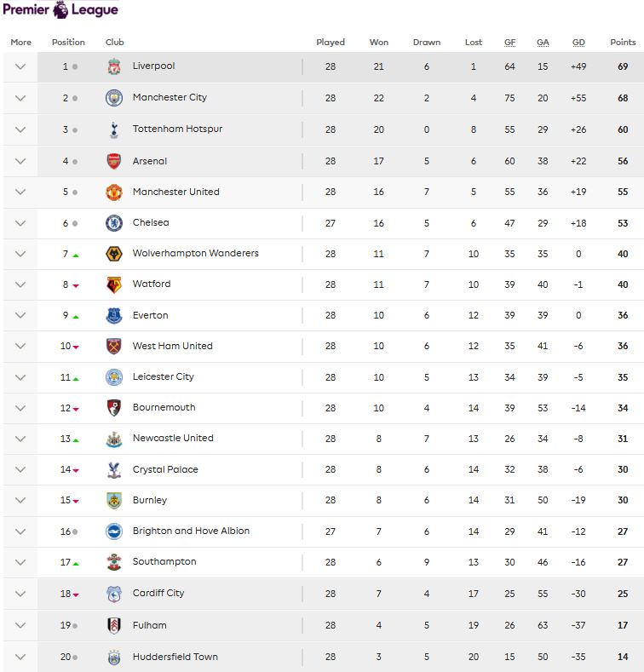Screen dimensions: 644x672
Task: Click the Manchester City club badge
Action: pyautogui.click(x=114, y=98)
